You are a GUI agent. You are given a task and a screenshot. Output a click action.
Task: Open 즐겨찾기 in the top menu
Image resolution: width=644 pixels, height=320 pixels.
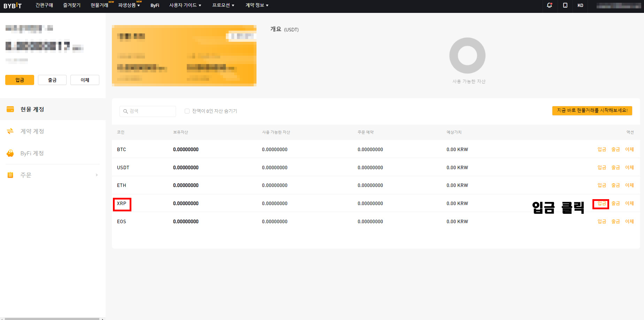[72, 5]
